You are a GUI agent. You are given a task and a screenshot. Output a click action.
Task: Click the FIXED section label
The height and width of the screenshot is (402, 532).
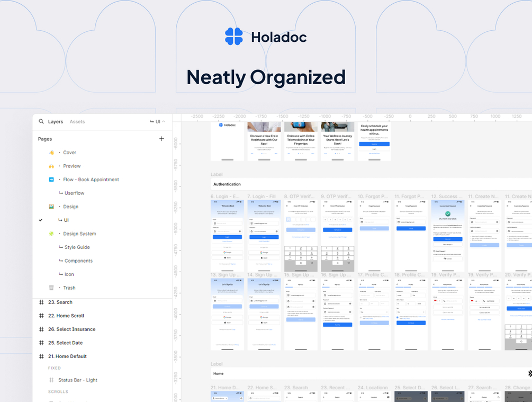pos(55,368)
